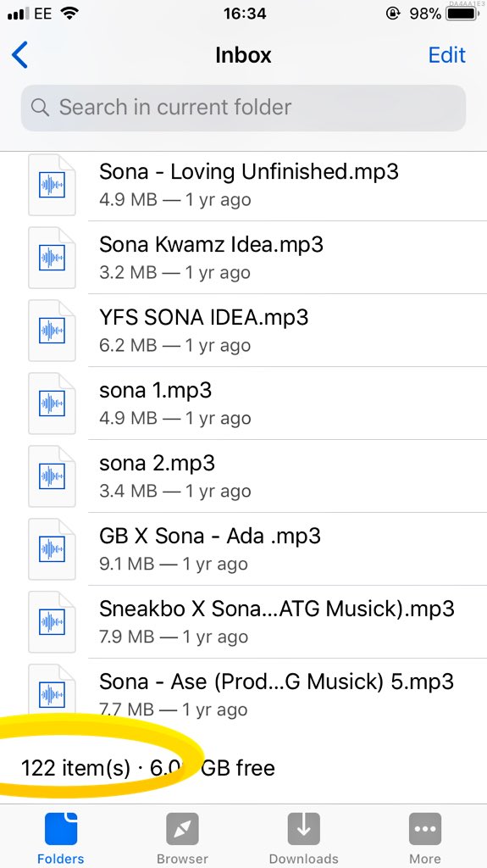Open audio icon of GB X Sona - Ada .mp3

pyautogui.click(x=52, y=549)
